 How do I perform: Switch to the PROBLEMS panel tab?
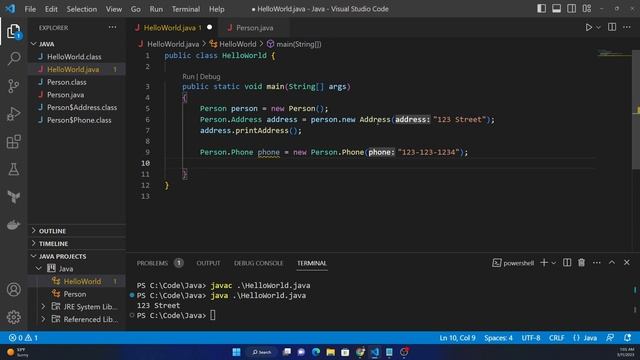[x=152, y=263]
